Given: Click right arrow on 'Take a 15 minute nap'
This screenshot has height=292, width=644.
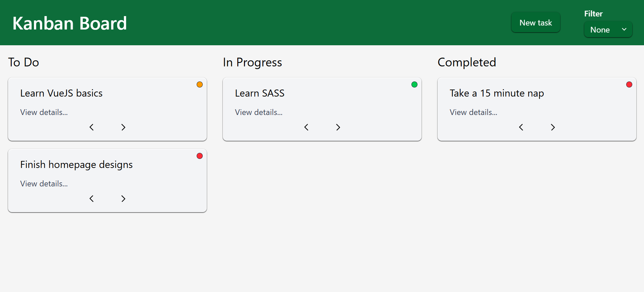Looking at the screenshot, I should coord(552,127).
